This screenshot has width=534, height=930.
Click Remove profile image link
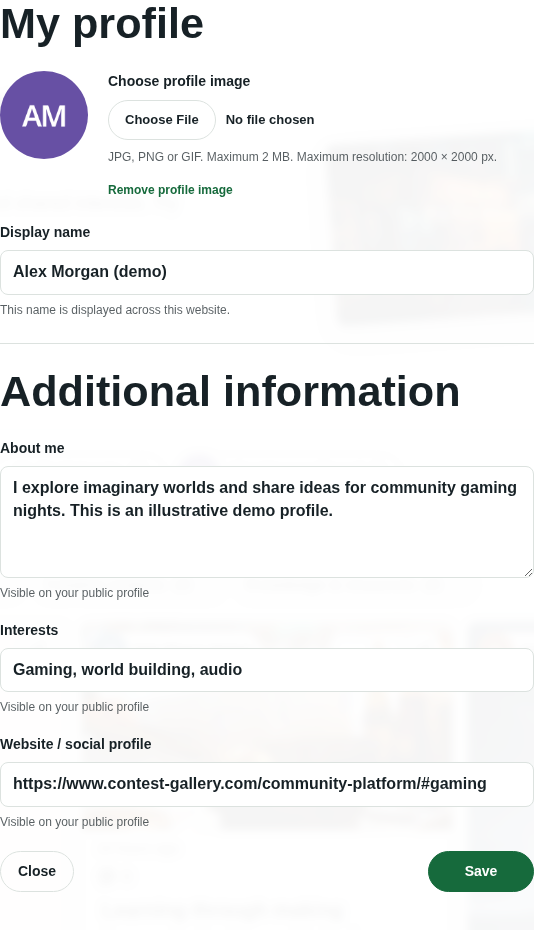[170, 190]
